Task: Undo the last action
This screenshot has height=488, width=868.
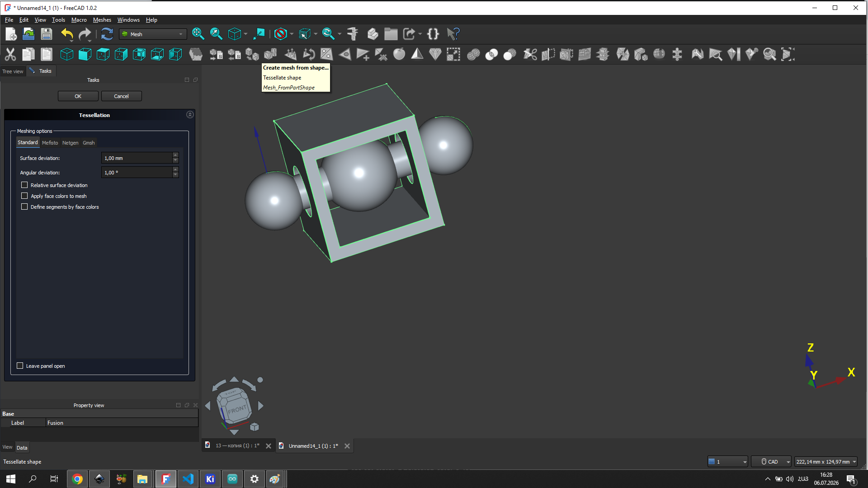Action: tap(66, 34)
